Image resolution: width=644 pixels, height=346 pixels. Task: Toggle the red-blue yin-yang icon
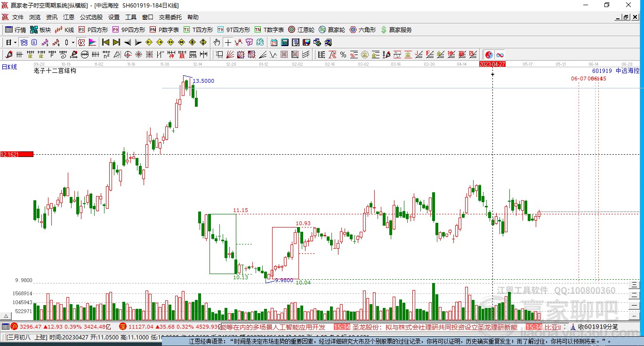489,55
